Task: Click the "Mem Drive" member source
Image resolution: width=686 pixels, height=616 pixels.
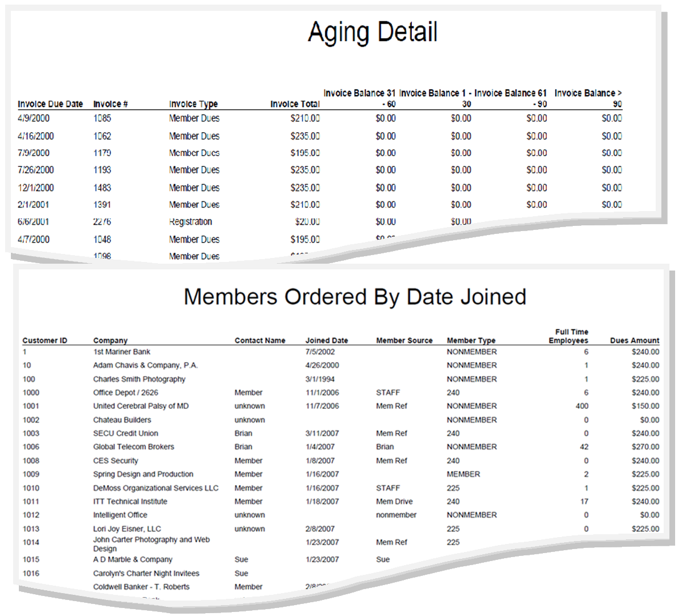Action: click(x=394, y=502)
